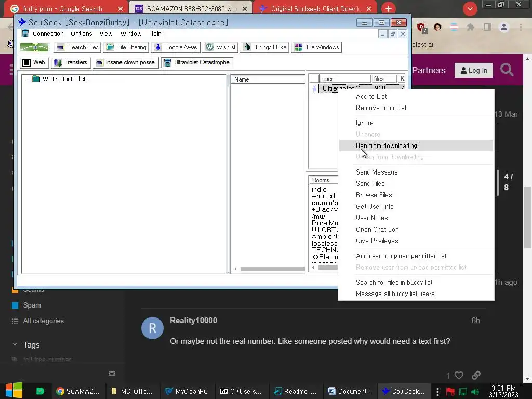Select Ban from downloading
The image size is (532, 399).
416,145
